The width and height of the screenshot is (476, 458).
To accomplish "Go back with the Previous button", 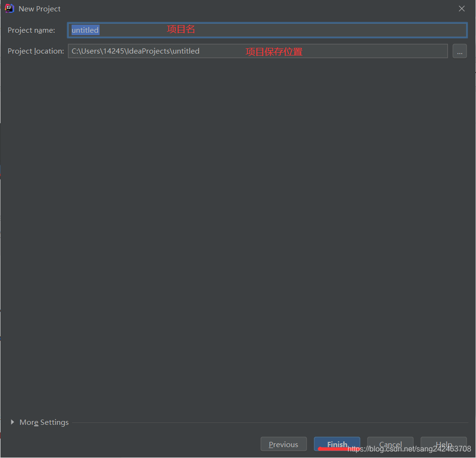I will tap(284, 444).
